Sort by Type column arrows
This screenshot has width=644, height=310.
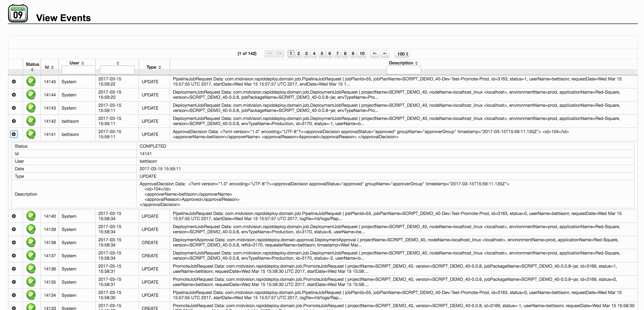(160, 68)
